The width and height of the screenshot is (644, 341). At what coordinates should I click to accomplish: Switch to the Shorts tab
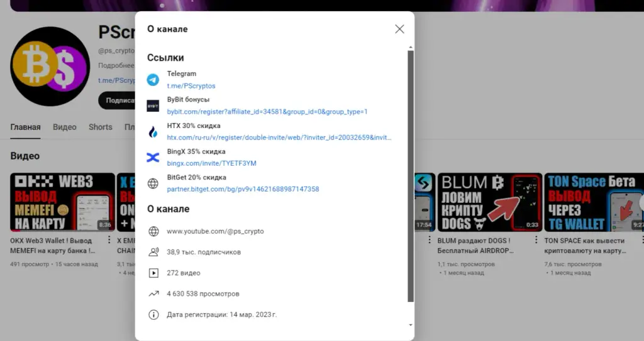point(100,127)
